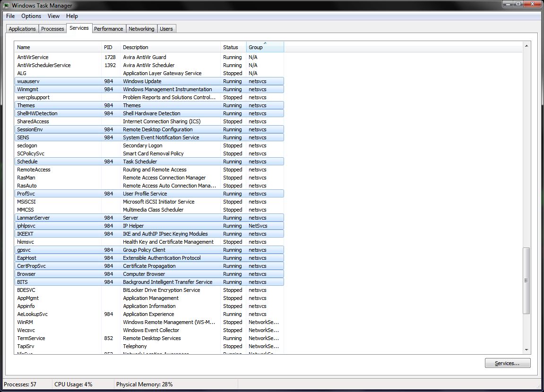Select the IKEEXT service
Viewport: 544px width, 392px height.
[149, 234]
